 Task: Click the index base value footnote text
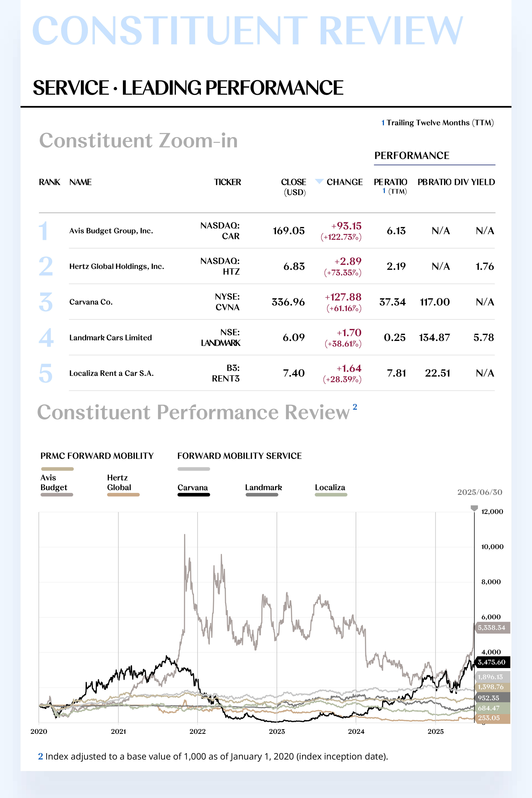213,757
